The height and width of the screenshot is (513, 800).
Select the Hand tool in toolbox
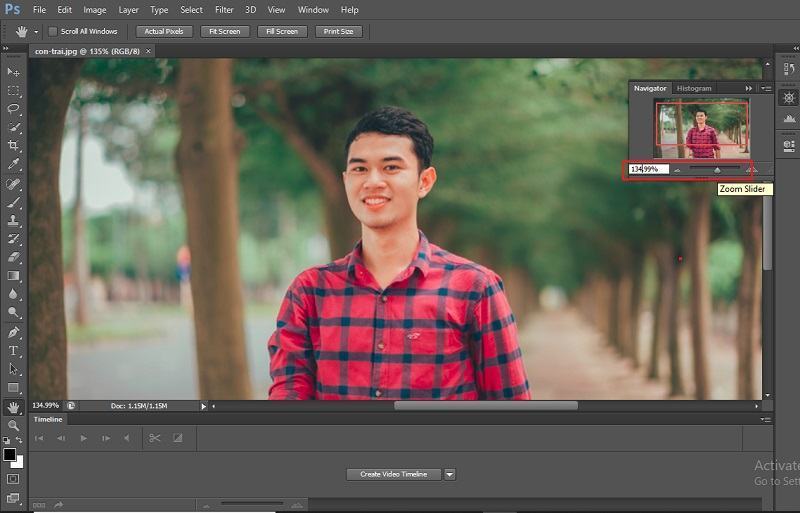13,407
